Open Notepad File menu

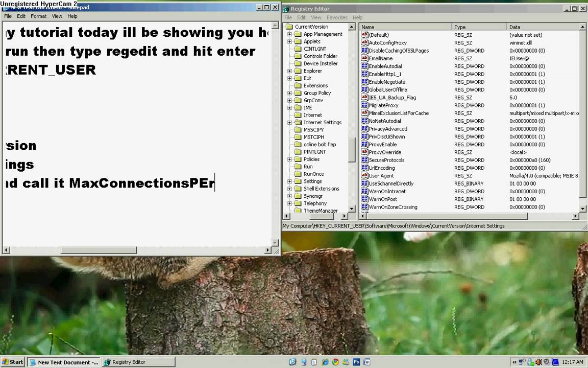[x=8, y=16]
